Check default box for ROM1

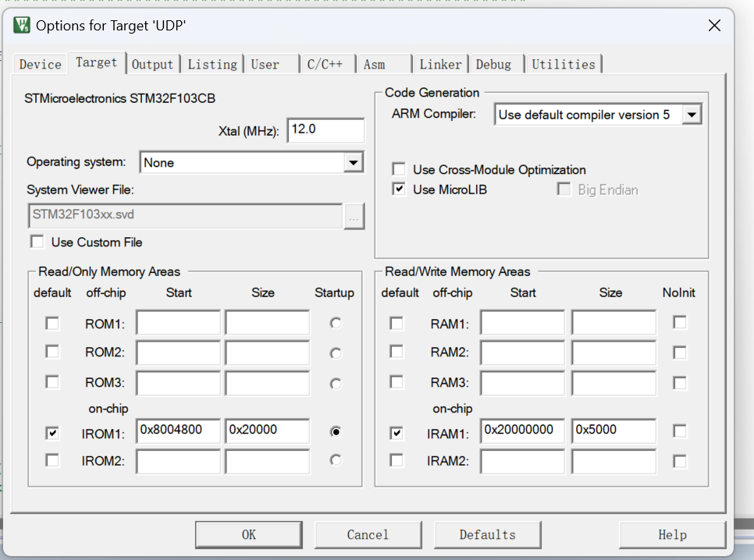click(x=52, y=323)
